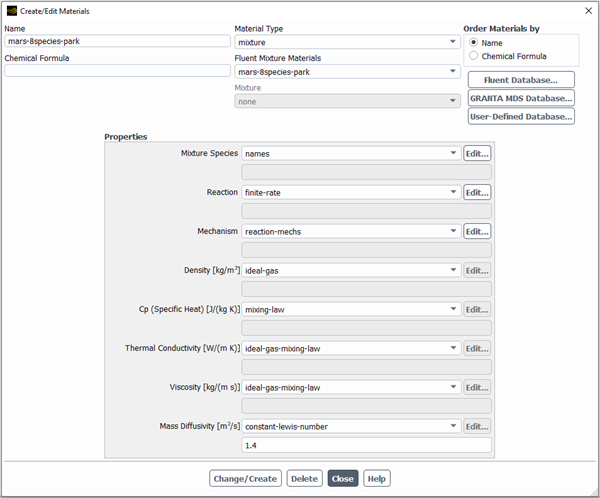The image size is (600, 498).
Task: Open Fluent Mixture Materials dropdown
Action: pyautogui.click(x=347, y=72)
